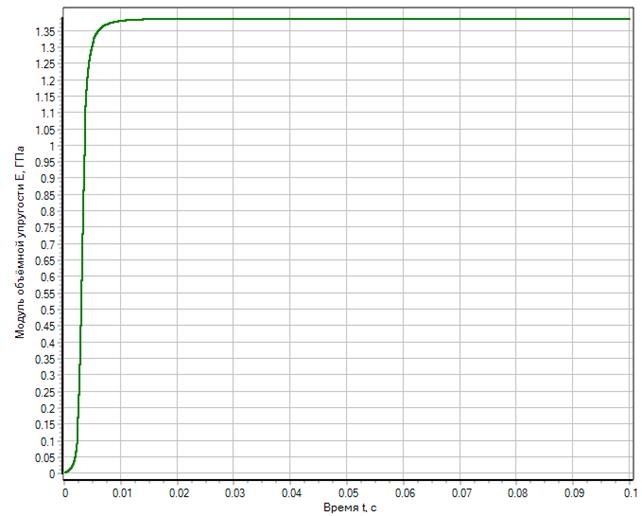Screen dimensions: 642x516
Task: Click the y-axis tick label 1.05
Action: pos(45,130)
